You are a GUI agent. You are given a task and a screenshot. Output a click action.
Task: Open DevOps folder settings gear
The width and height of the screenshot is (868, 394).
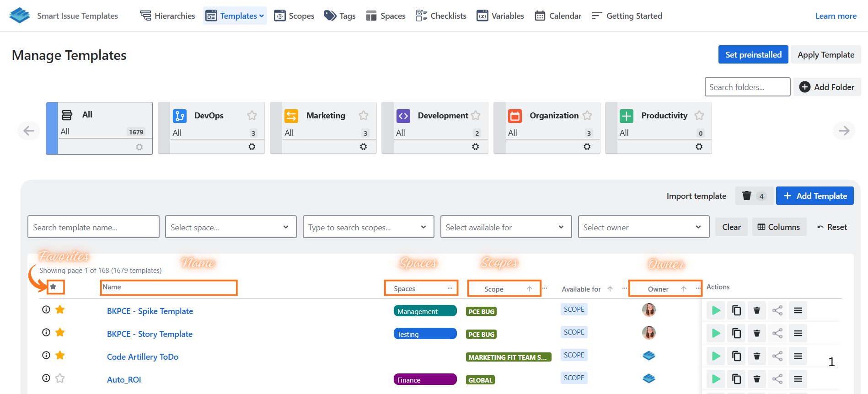(252, 147)
